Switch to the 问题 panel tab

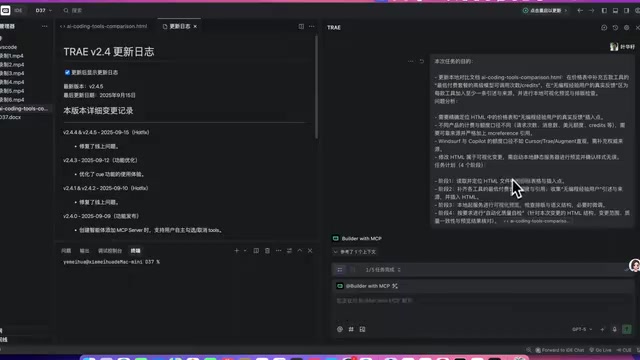click(x=66, y=251)
